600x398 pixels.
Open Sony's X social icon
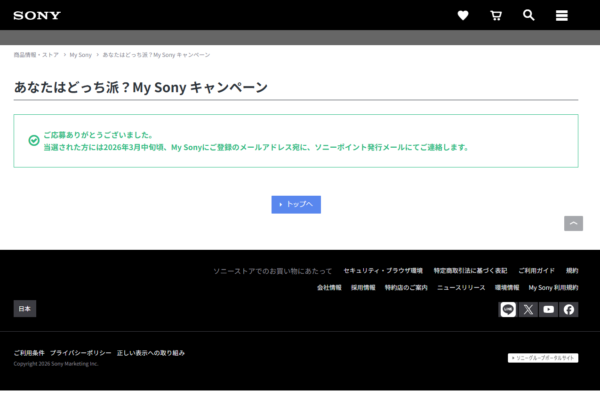point(528,309)
